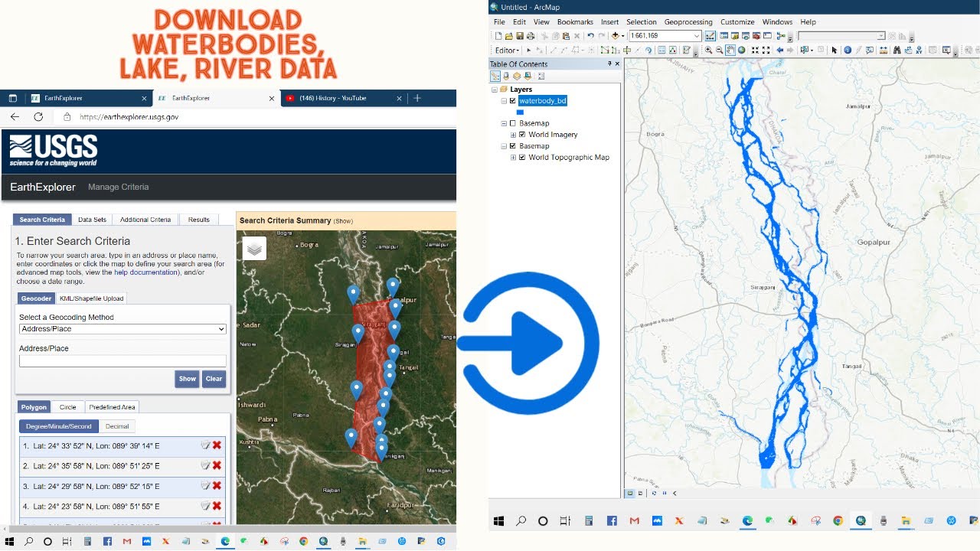
Task: Open the Find binoculars tool in ArcMap
Action: click(x=896, y=51)
